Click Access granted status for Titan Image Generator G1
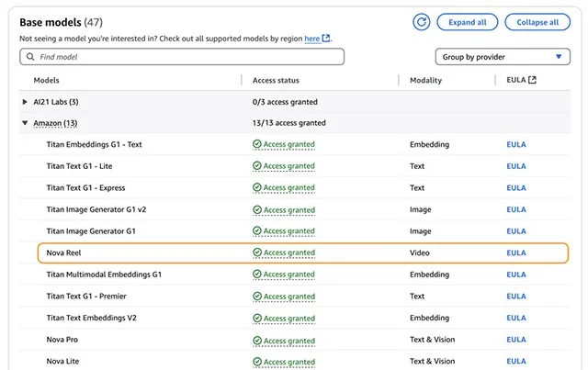This screenshot has width=588, height=370. point(284,231)
